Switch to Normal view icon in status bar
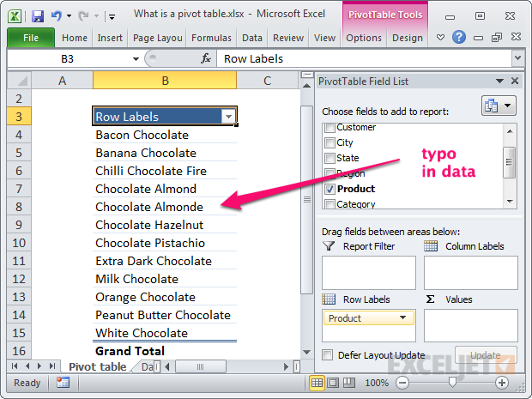This screenshot has height=399, width=532. click(317, 383)
